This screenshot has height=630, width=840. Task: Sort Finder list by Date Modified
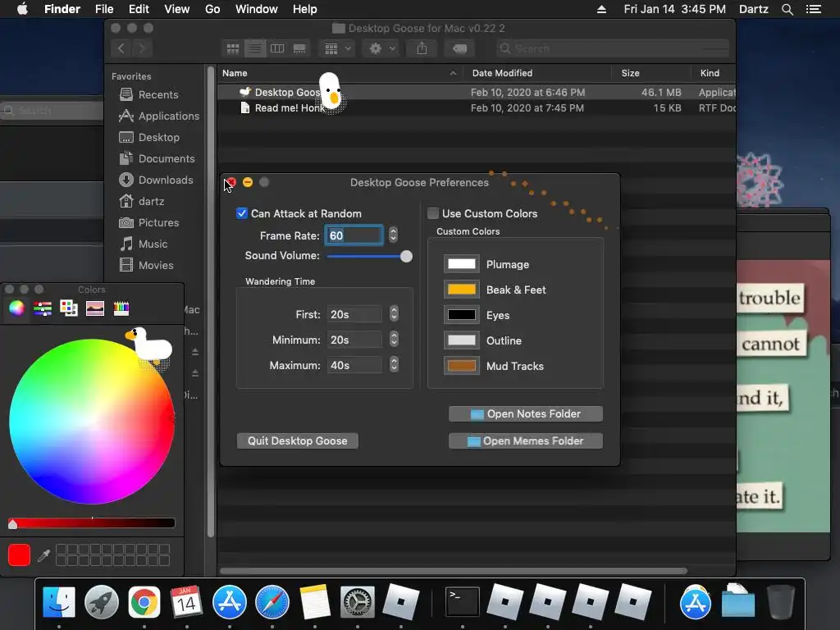click(502, 73)
